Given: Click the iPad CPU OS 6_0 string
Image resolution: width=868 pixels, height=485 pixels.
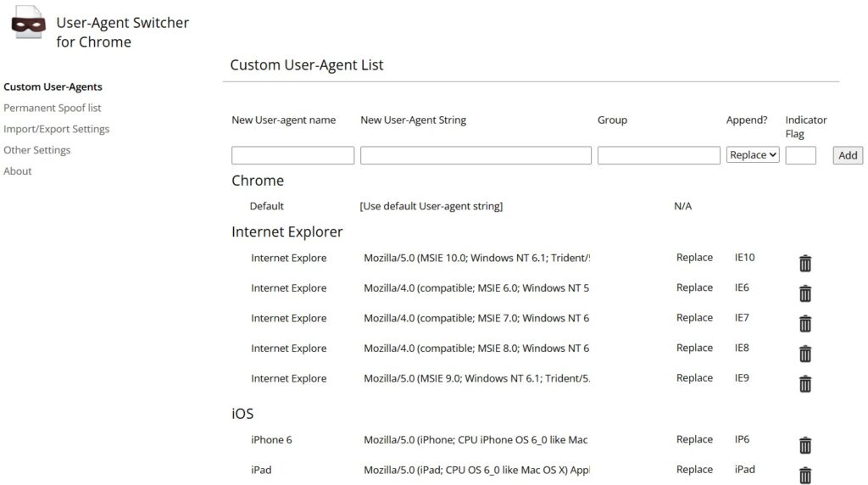Looking at the screenshot, I should click(x=476, y=470).
